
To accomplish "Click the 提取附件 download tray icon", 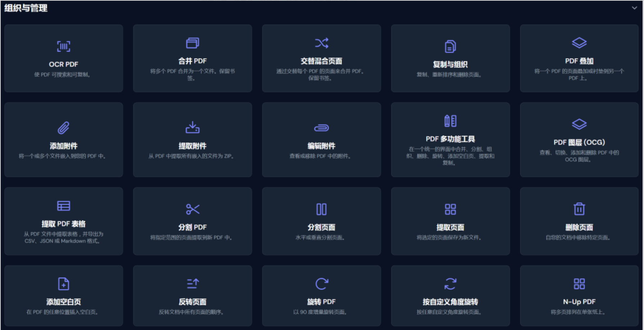I will click(192, 127).
